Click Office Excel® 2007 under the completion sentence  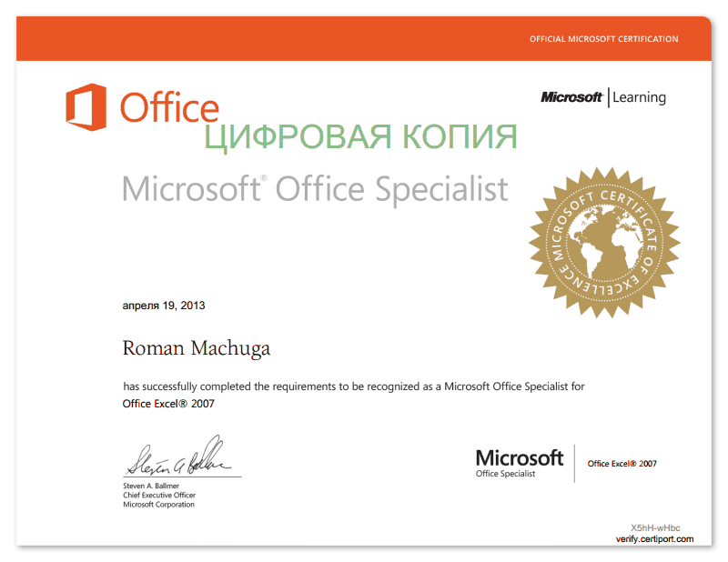pyautogui.click(x=168, y=404)
